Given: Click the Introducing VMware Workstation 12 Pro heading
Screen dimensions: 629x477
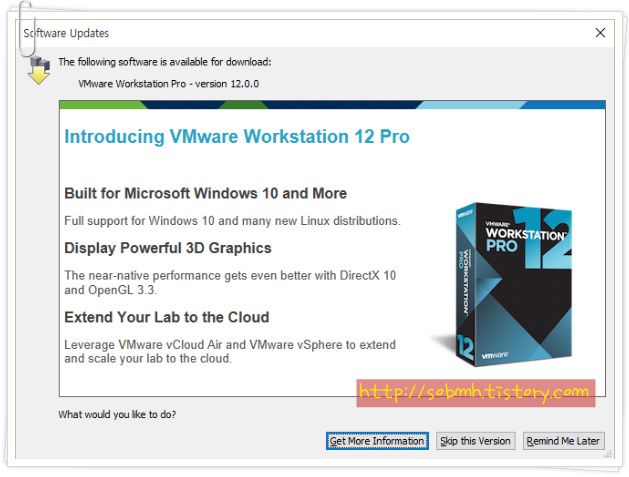Looking at the screenshot, I should 237,136.
